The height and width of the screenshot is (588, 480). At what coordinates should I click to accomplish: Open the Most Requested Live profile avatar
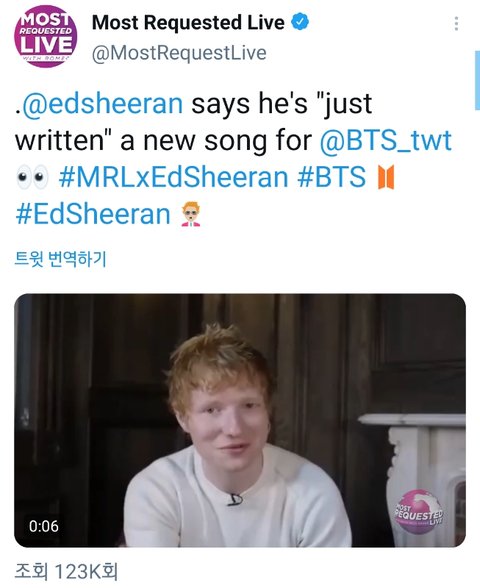(46, 36)
